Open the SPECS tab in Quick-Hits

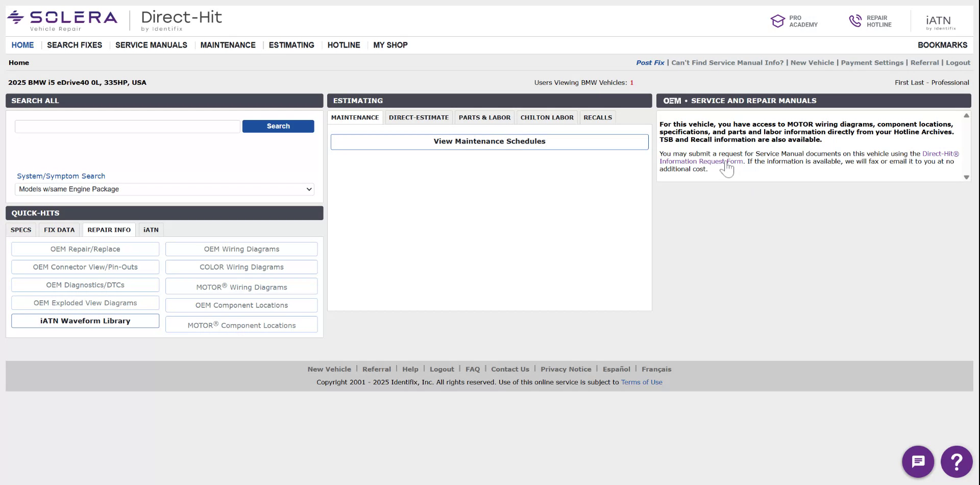[x=21, y=229]
